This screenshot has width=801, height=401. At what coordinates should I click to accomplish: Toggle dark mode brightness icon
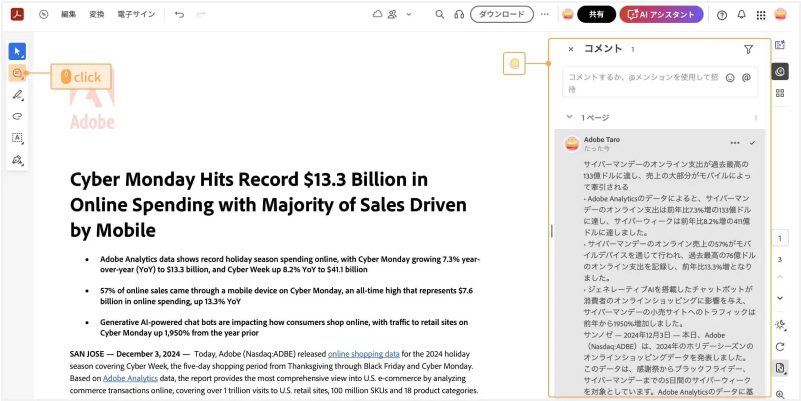pos(780,325)
